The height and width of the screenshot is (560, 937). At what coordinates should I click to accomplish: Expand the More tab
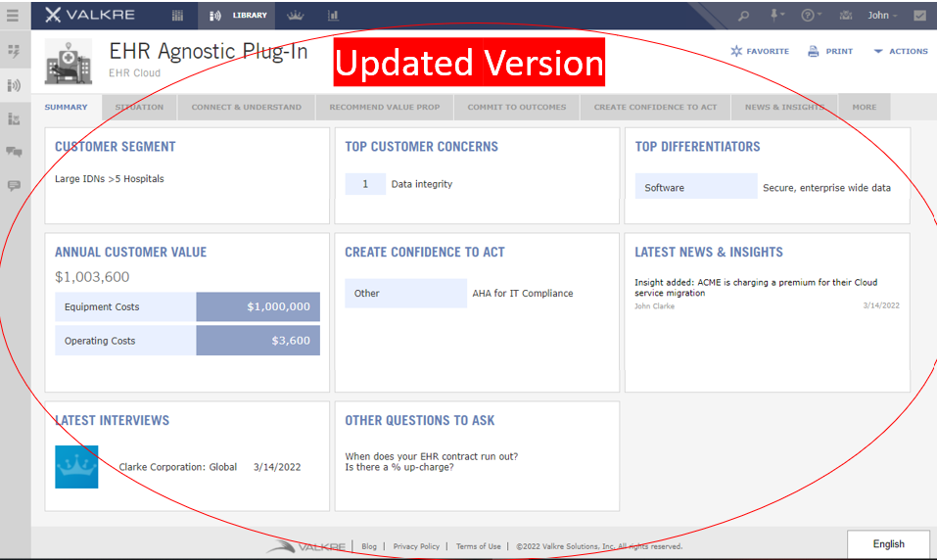click(x=865, y=107)
